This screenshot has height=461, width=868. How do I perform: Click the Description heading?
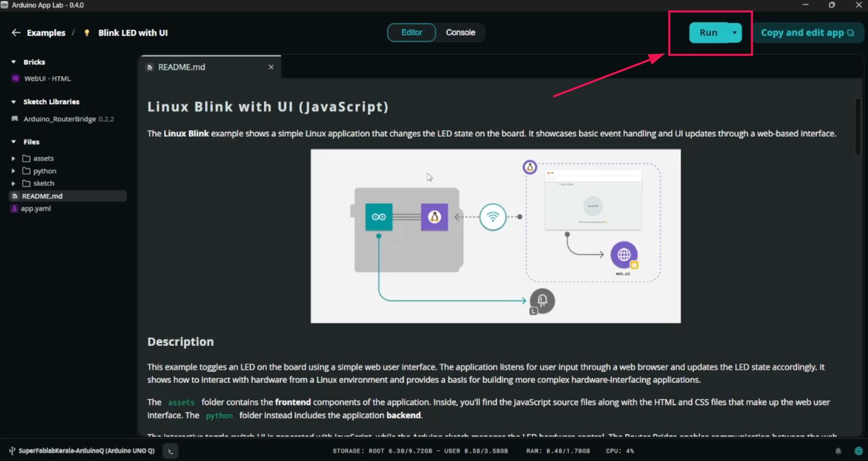pyautogui.click(x=181, y=342)
